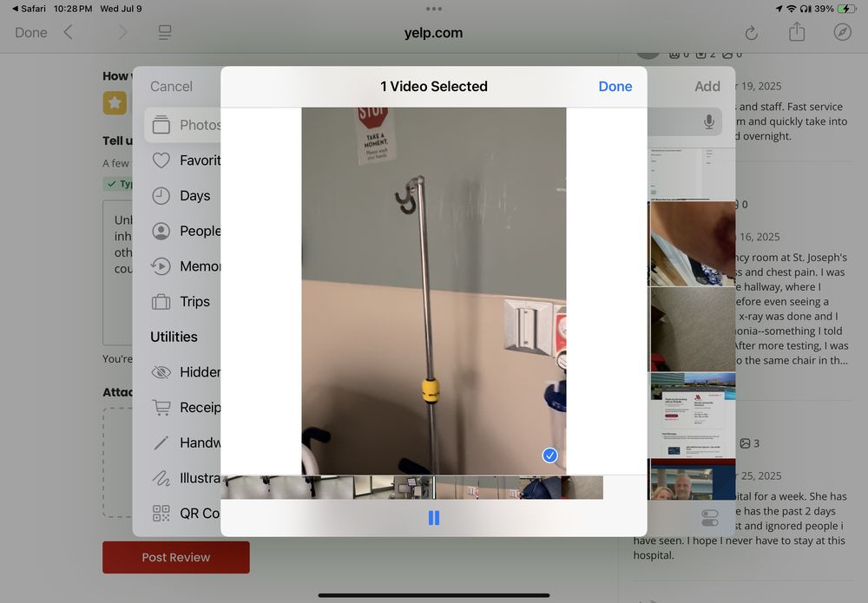
Task: Deselect the video using the blue checkmark
Action: click(x=549, y=456)
